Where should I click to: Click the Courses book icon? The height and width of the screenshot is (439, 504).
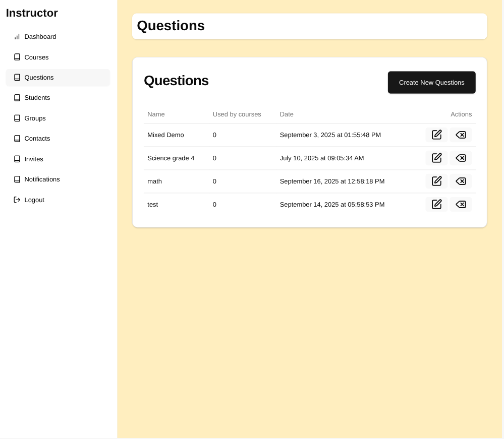[x=17, y=57]
